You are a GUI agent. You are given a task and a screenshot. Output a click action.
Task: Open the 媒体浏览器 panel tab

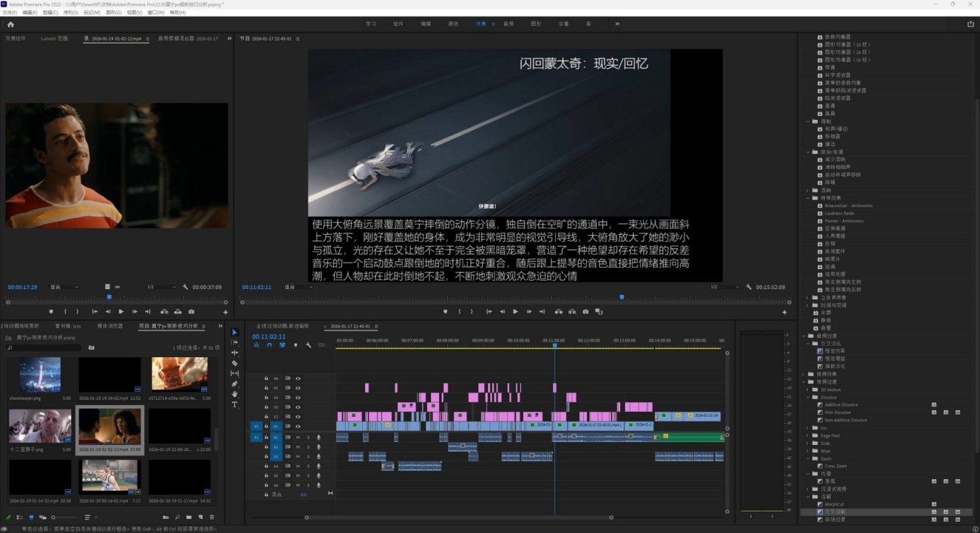click(110, 326)
